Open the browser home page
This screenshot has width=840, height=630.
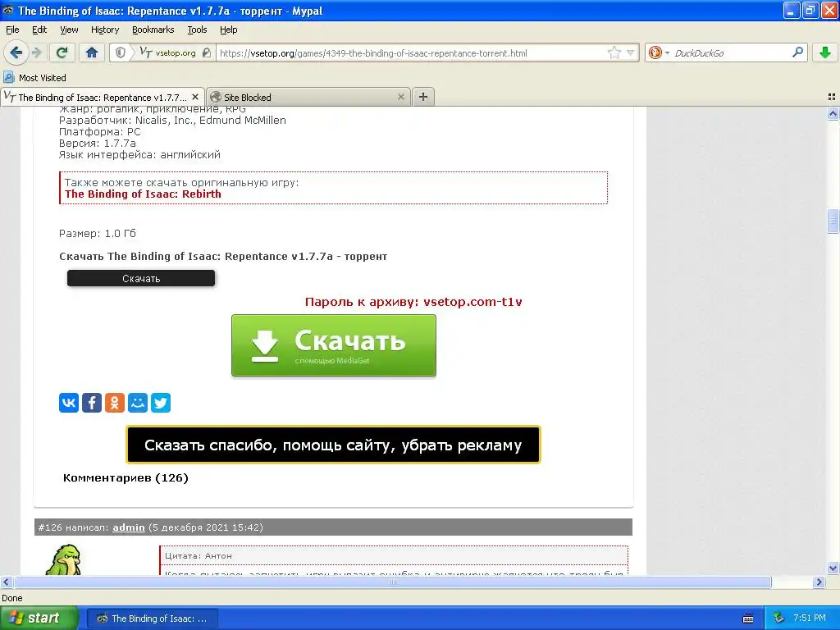tap(92, 52)
